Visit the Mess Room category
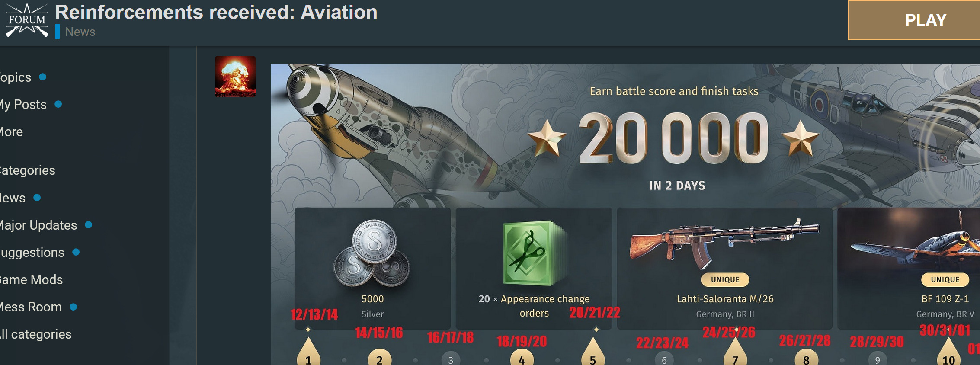Viewport: 980px width, 365px height. 31,307
